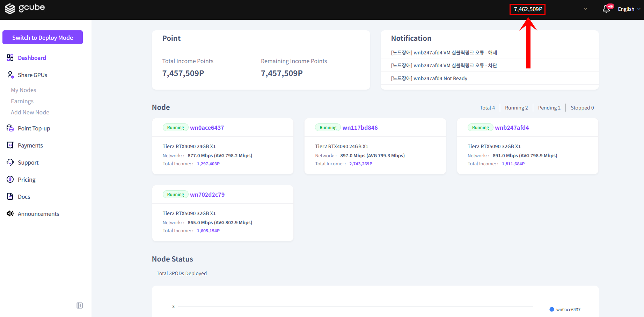
Task: Click the Docs document icon
Action: click(10, 196)
